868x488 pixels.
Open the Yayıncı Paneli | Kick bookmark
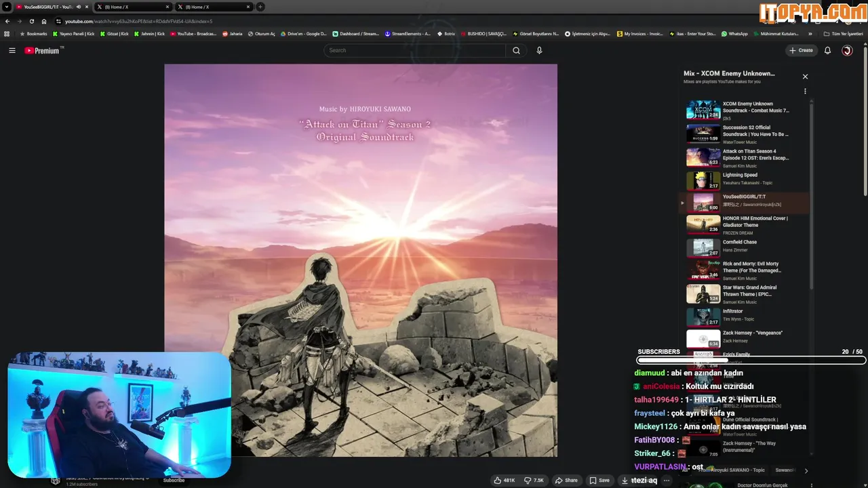click(74, 33)
